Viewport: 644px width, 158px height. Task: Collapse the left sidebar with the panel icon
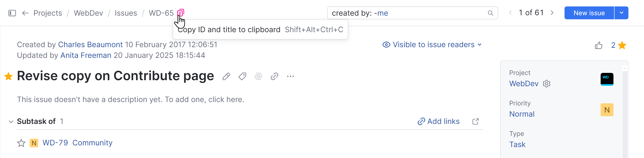[12, 13]
